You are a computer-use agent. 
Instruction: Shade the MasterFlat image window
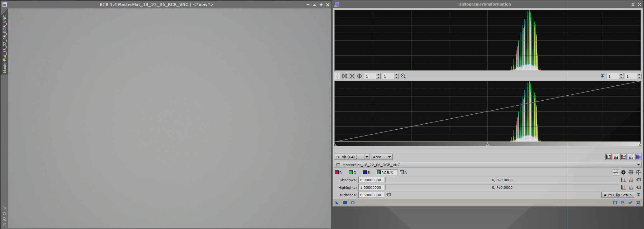pyautogui.click(x=314, y=5)
